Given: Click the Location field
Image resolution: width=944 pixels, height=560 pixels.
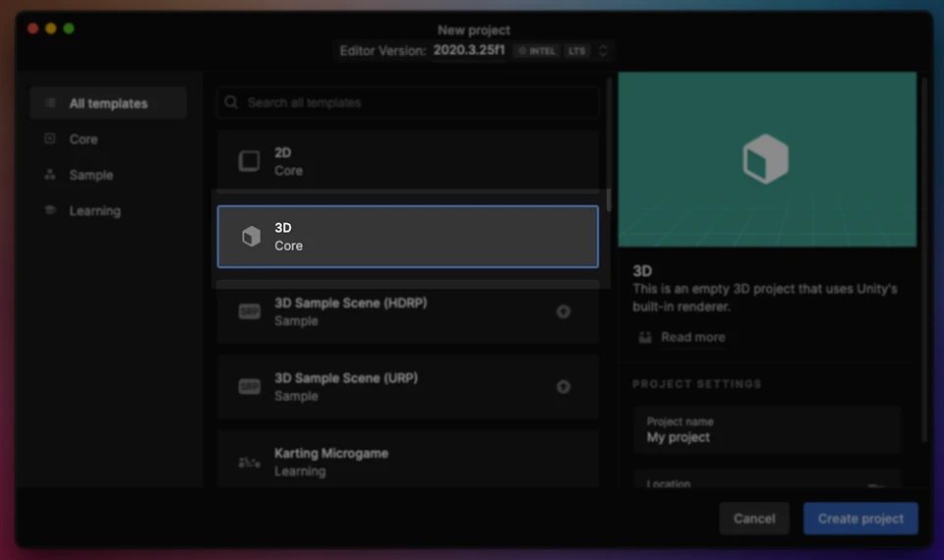Looking at the screenshot, I should tap(767, 478).
